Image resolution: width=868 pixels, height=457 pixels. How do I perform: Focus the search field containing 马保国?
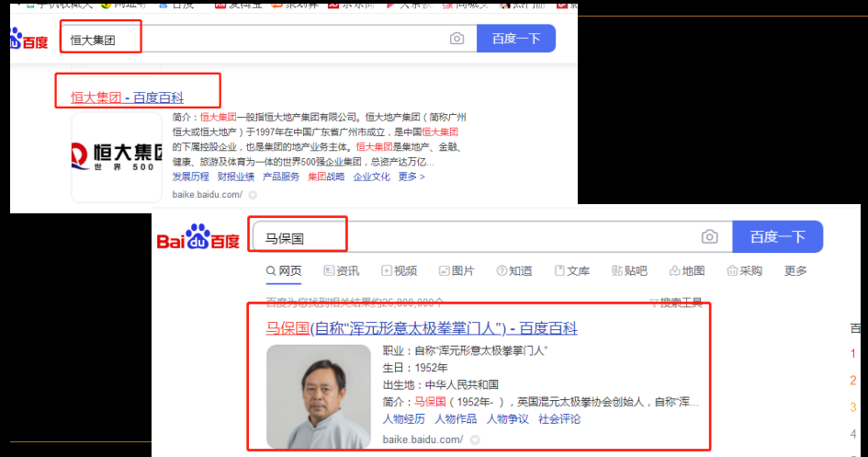tap(492, 237)
